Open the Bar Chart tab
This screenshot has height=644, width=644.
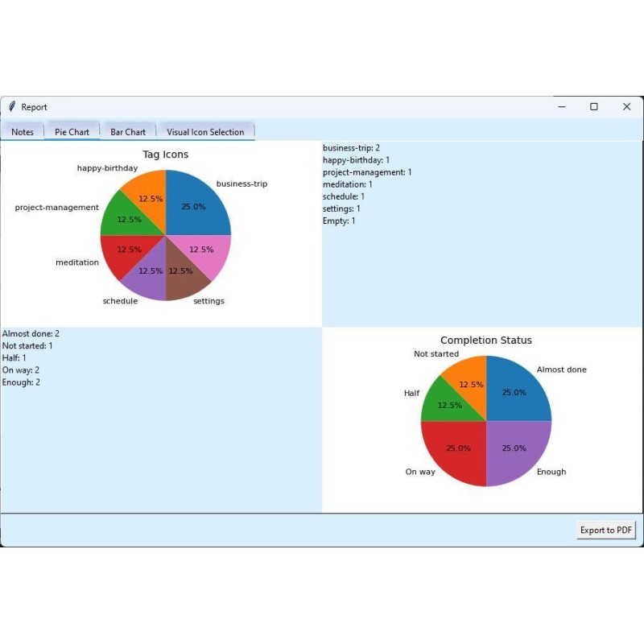pyautogui.click(x=128, y=132)
